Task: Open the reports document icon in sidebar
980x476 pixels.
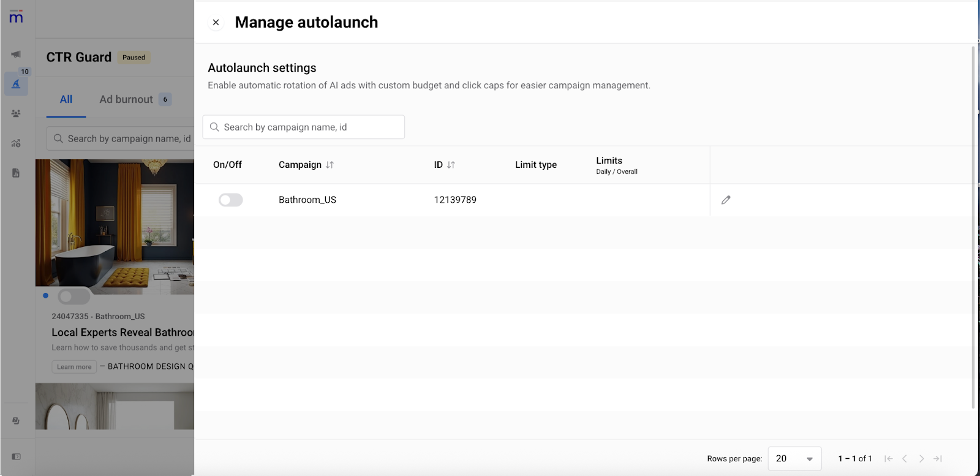Action: (x=16, y=173)
